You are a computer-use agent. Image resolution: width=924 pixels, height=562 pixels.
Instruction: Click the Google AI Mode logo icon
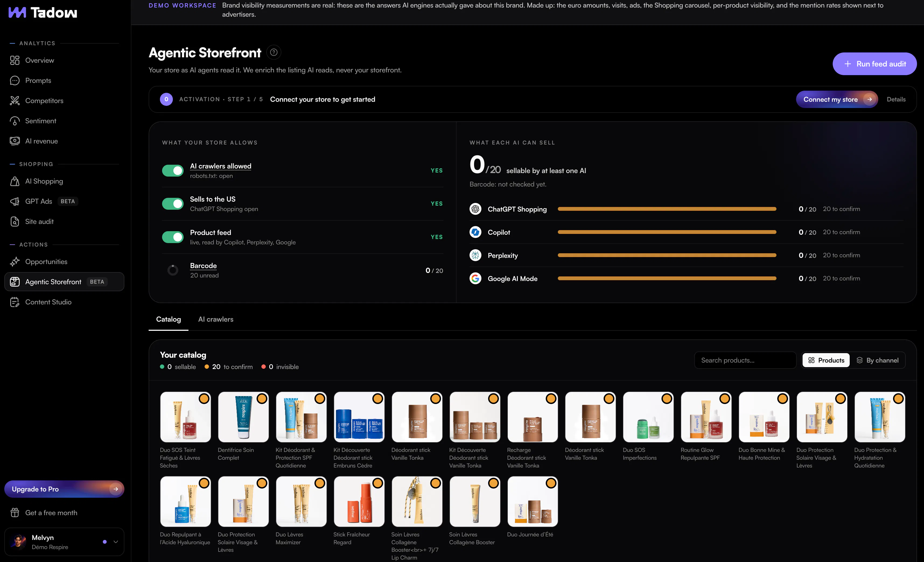(x=475, y=279)
